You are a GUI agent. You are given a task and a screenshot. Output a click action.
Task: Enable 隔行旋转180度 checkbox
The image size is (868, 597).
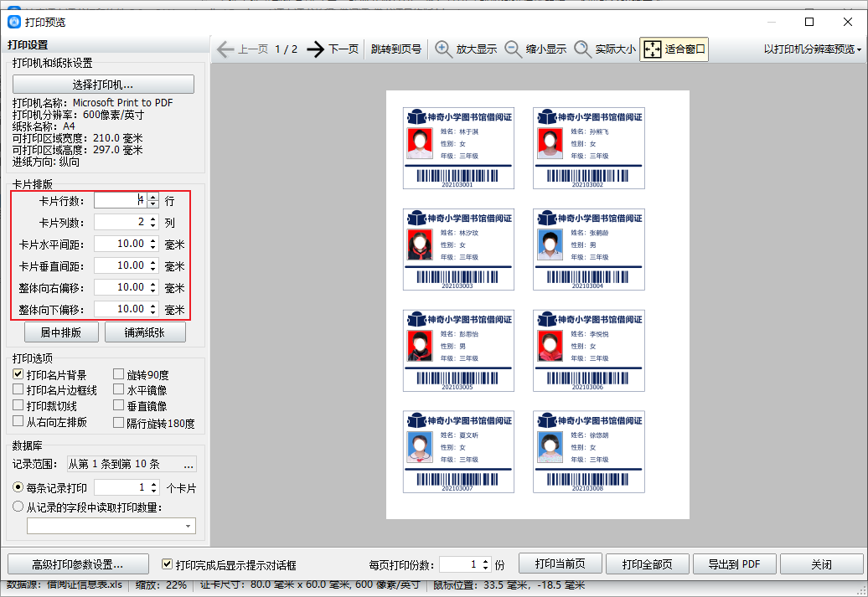click(x=118, y=422)
